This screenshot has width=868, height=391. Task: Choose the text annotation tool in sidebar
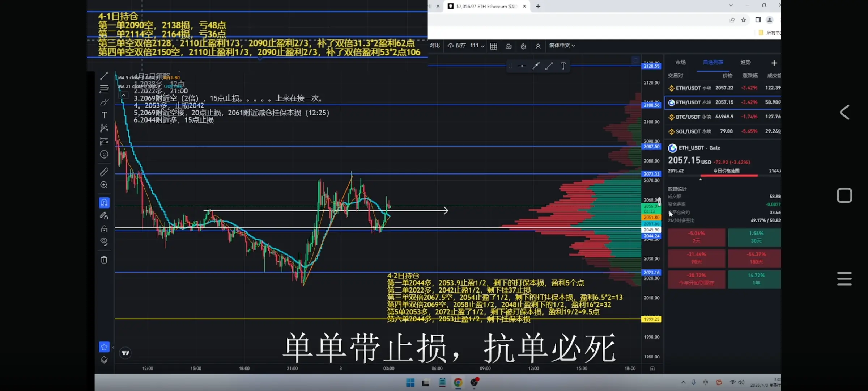[104, 115]
